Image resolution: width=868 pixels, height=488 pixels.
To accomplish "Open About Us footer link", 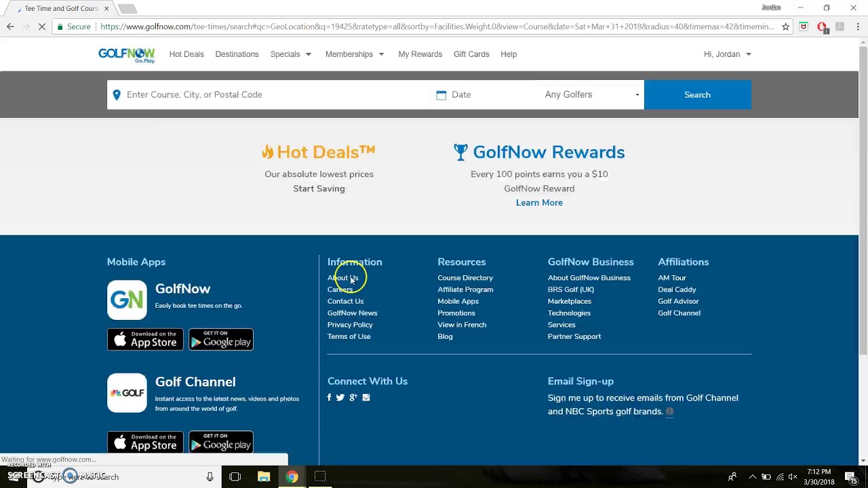I will (x=342, y=278).
